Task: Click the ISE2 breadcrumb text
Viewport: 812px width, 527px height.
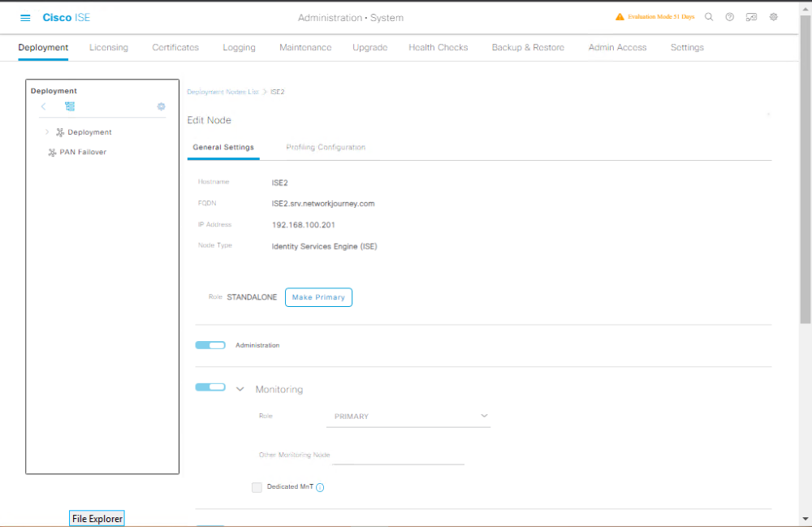Action: [x=278, y=92]
